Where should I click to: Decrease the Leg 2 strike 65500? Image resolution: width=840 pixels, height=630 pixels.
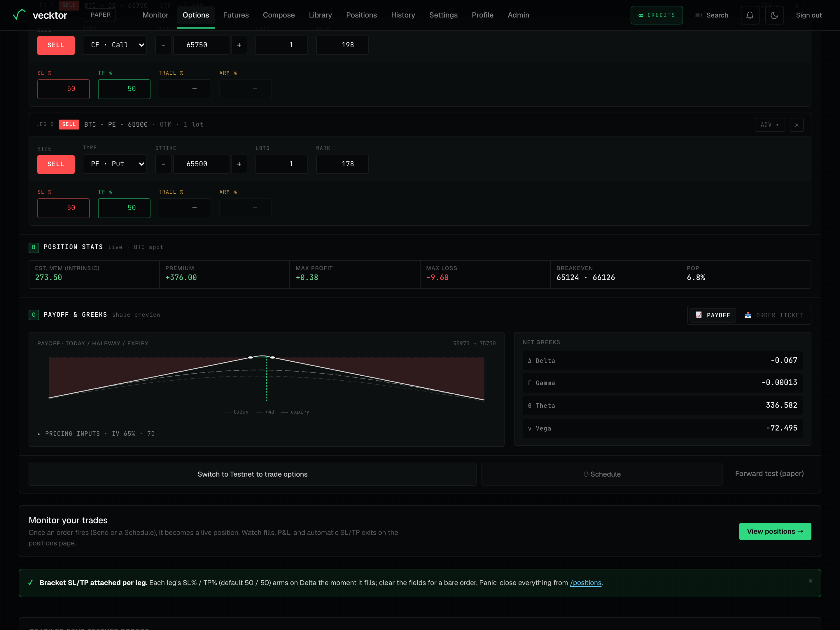tap(163, 164)
